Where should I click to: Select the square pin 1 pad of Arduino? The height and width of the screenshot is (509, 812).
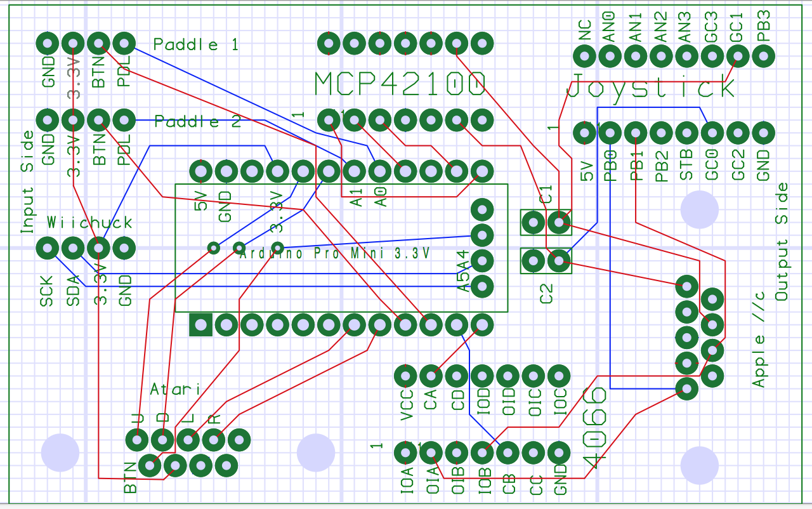(x=201, y=325)
